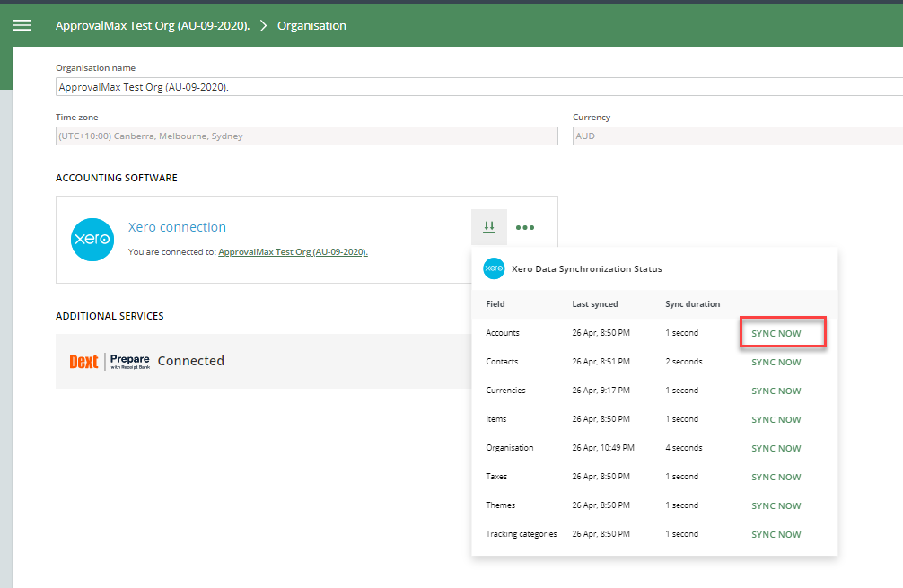Click the 4 seconds duration value
This screenshot has width=903, height=588.
pyautogui.click(x=684, y=448)
